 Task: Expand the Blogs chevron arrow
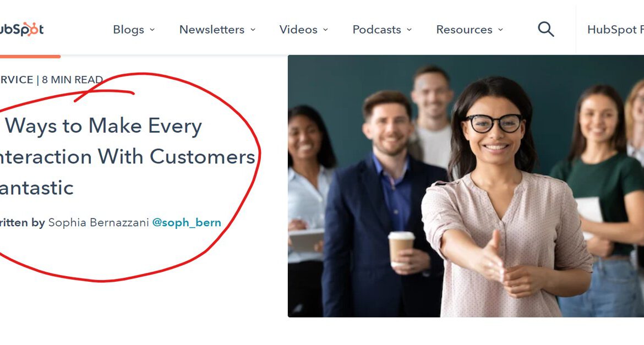(152, 30)
